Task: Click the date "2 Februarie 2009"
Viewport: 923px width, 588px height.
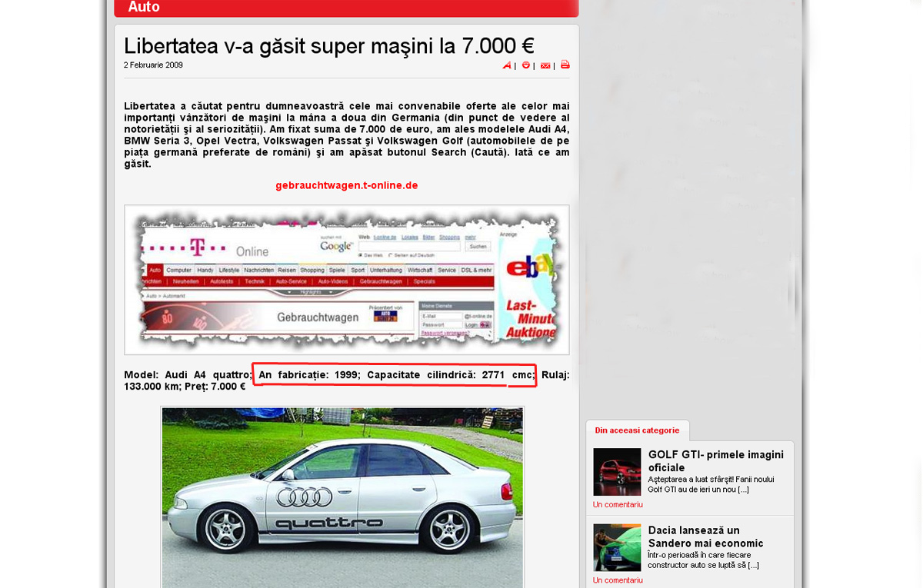Action: (153, 65)
